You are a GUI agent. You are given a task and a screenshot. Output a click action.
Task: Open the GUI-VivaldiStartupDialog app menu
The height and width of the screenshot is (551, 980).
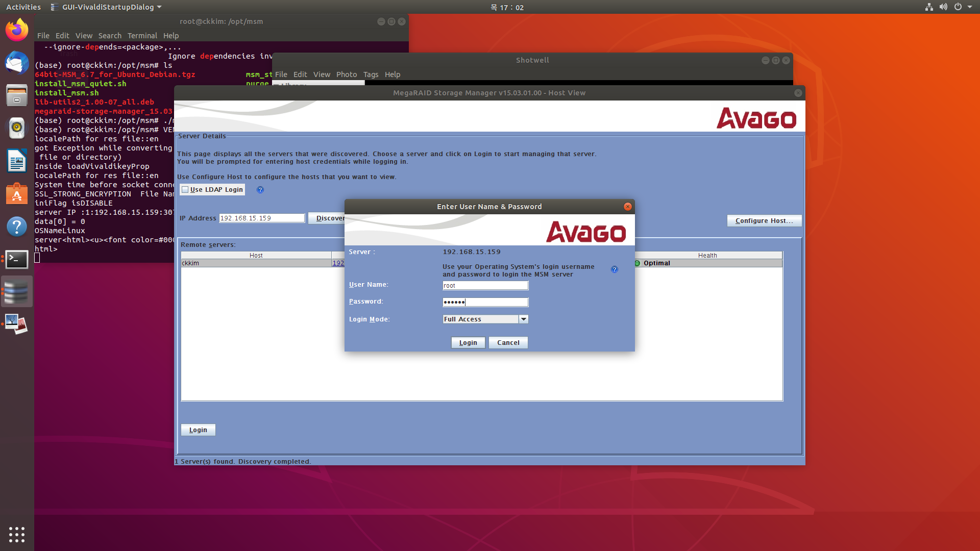(x=107, y=7)
